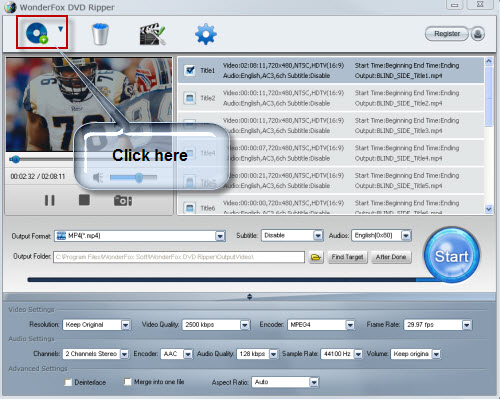Click the trash bin remove icon

click(x=100, y=34)
